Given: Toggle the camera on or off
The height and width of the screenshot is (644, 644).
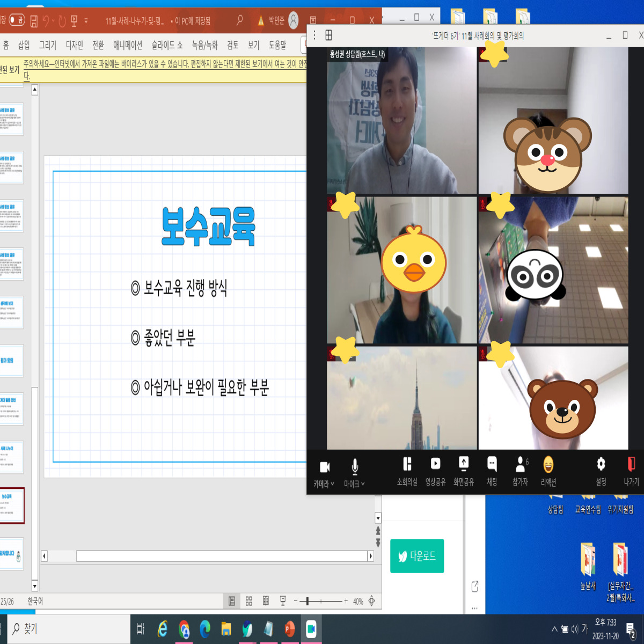Looking at the screenshot, I should tap(324, 467).
